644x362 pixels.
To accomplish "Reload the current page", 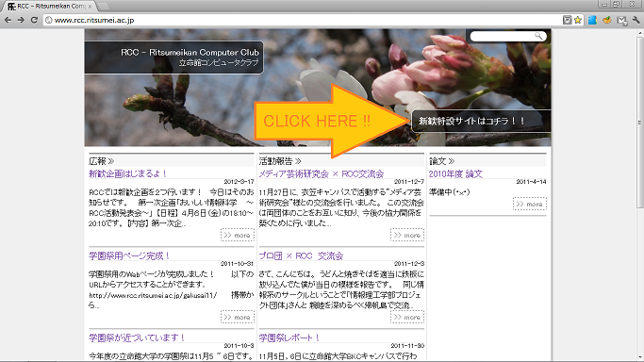I will 35,20.
